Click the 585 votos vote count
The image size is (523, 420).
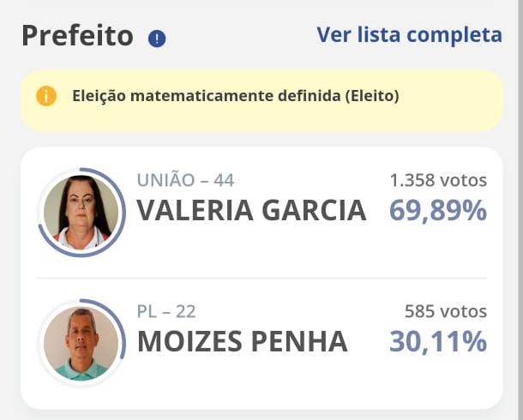[x=445, y=311]
